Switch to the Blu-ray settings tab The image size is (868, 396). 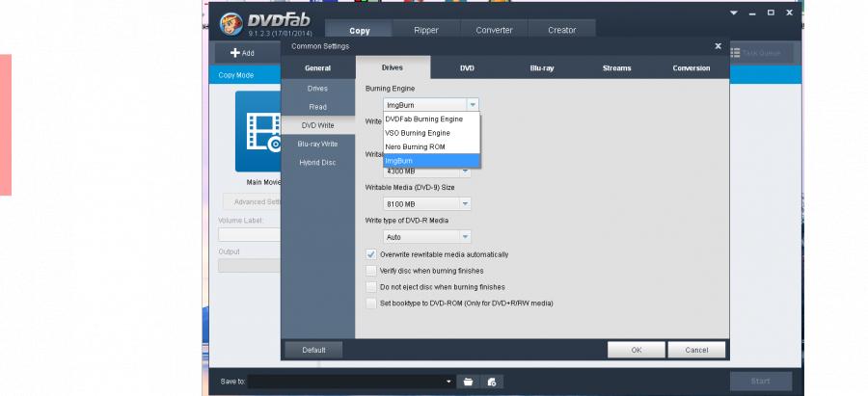click(541, 68)
